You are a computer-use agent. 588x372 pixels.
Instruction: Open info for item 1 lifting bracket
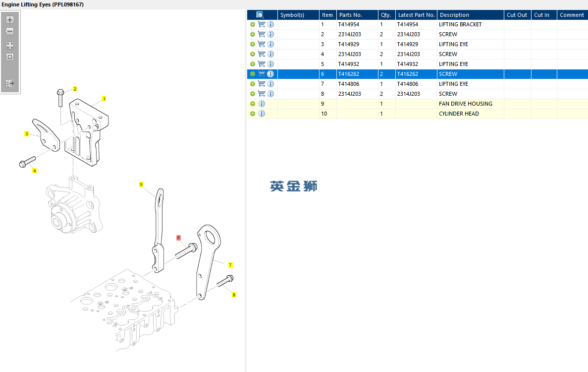point(270,24)
